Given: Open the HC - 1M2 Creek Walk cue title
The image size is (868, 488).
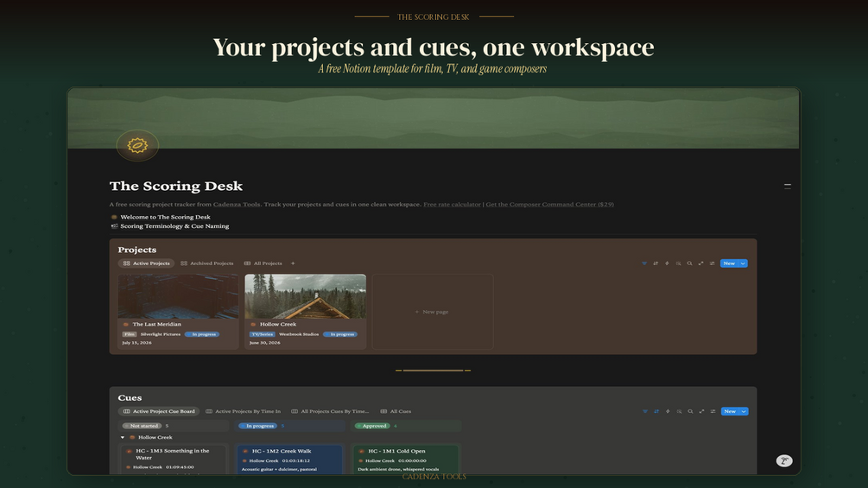Looking at the screenshot, I should (x=282, y=451).
